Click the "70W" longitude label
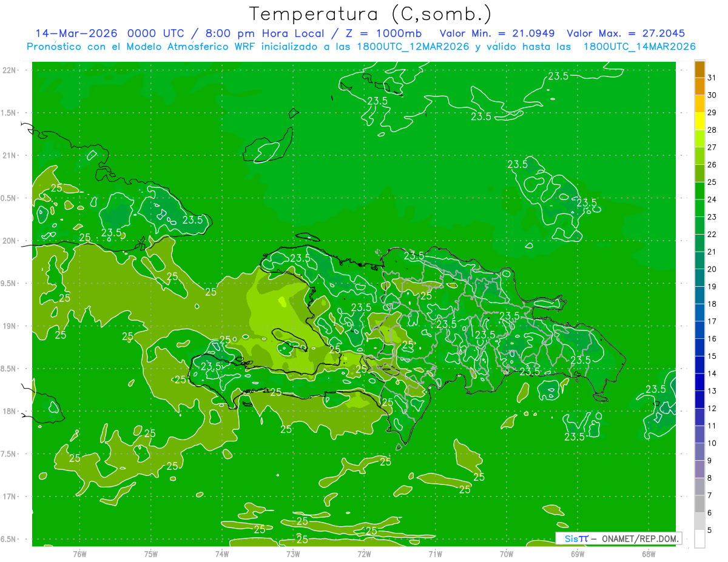Screen dimensions: 728x562 (x=507, y=554)
